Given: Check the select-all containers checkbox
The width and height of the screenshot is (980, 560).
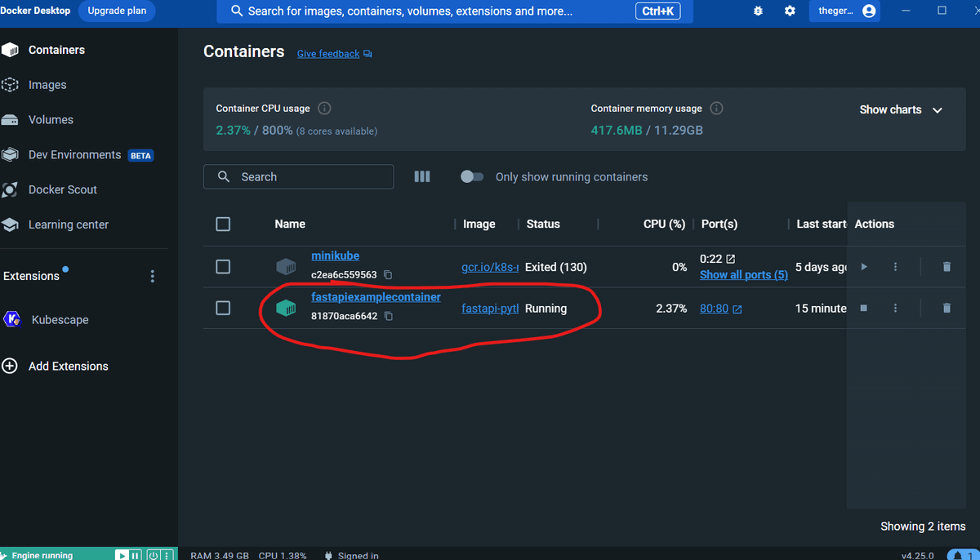Looking at the screenshot, I should [x=223, y=224].
